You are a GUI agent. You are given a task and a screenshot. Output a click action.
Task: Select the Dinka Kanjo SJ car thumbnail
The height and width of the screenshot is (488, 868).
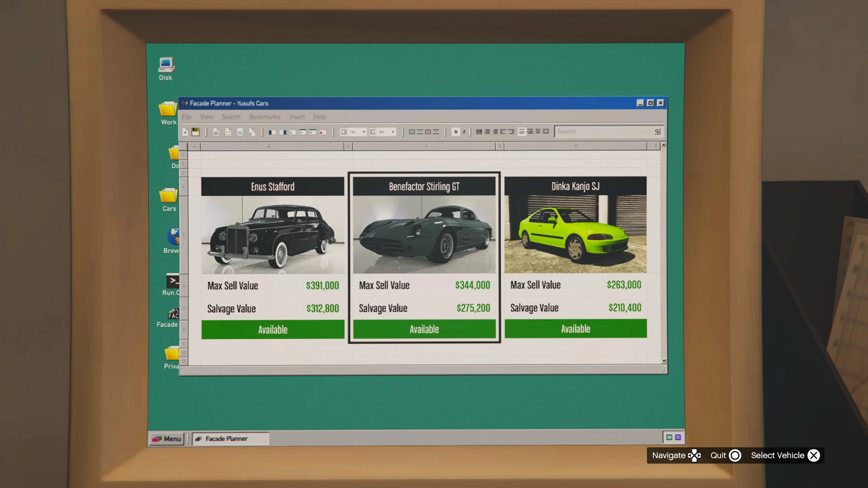[x=575, y=235]
